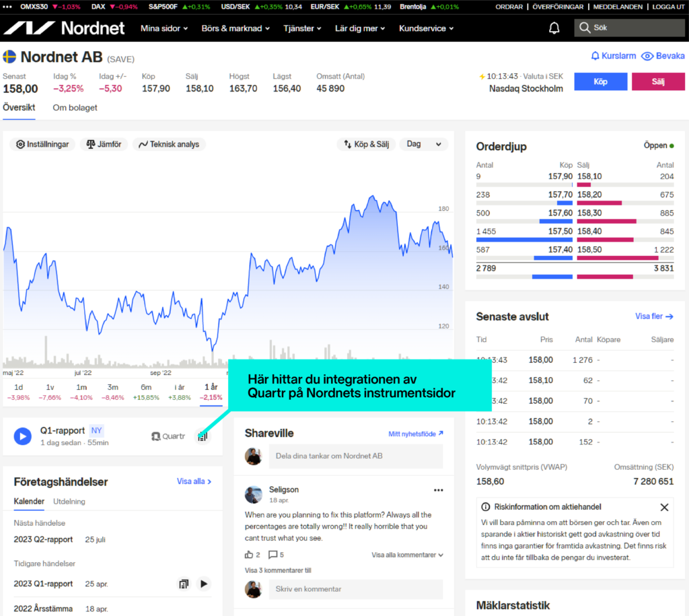Viewport: 689px width, 616px height.
Task: Select the Utdelning tab
Action: (69, 502)
